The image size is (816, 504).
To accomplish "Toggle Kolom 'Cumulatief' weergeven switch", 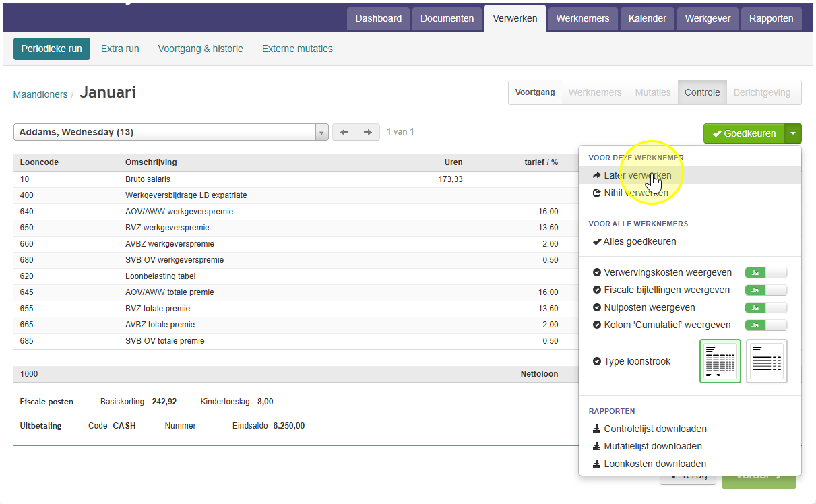I will pyautogui.click(x=765, y=325).
